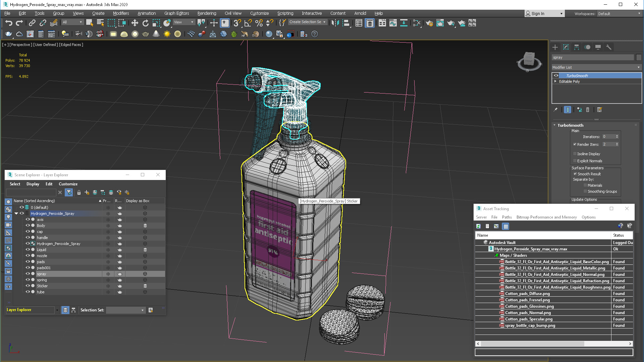
Task: Click the viewport Edged Faces label
Action: click(71, 45)
